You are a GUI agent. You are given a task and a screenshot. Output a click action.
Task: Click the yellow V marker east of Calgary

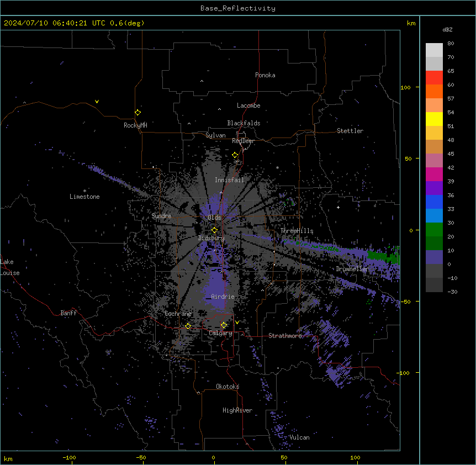[237, 323]
